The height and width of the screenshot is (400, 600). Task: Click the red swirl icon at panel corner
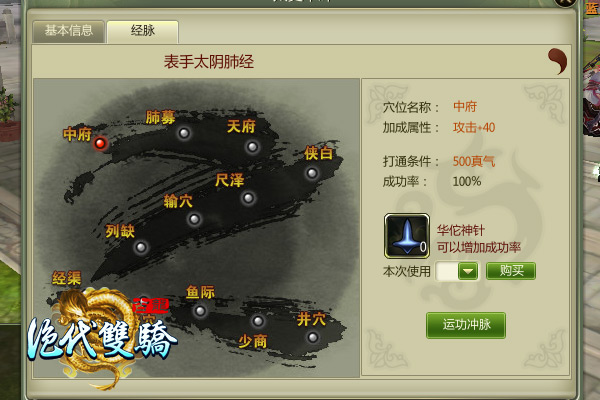[x=558, y=61]
